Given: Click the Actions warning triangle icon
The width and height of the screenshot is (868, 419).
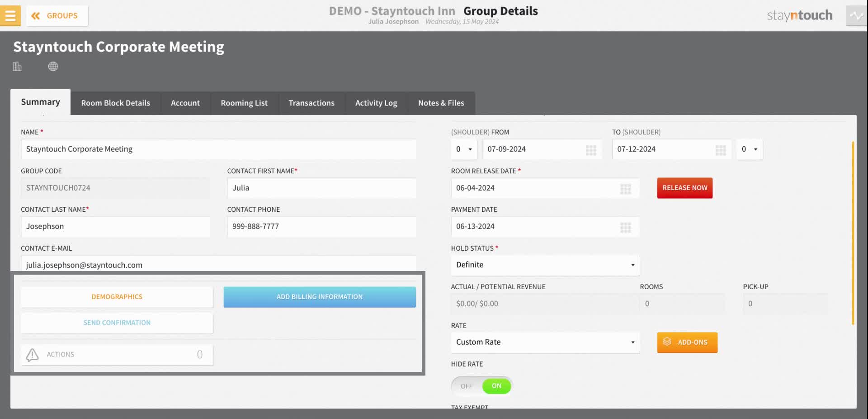Looking at the screenshot, I should 32,355.
